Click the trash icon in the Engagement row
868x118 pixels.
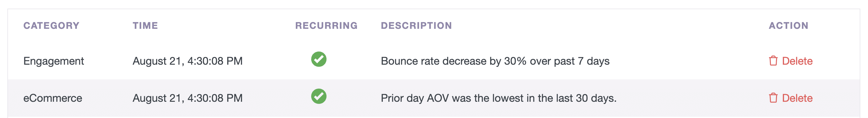773,61
